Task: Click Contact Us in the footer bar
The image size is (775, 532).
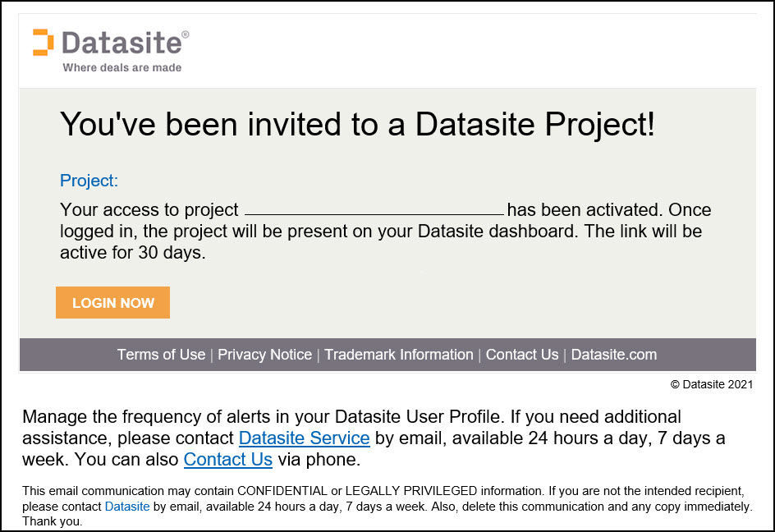Action: tap(522, 355)
